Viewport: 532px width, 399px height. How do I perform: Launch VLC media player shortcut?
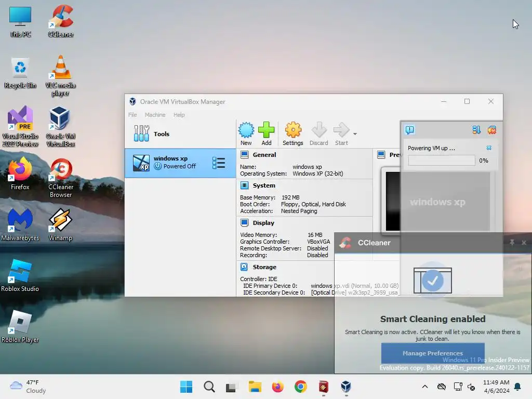click(x=61, y=76)
